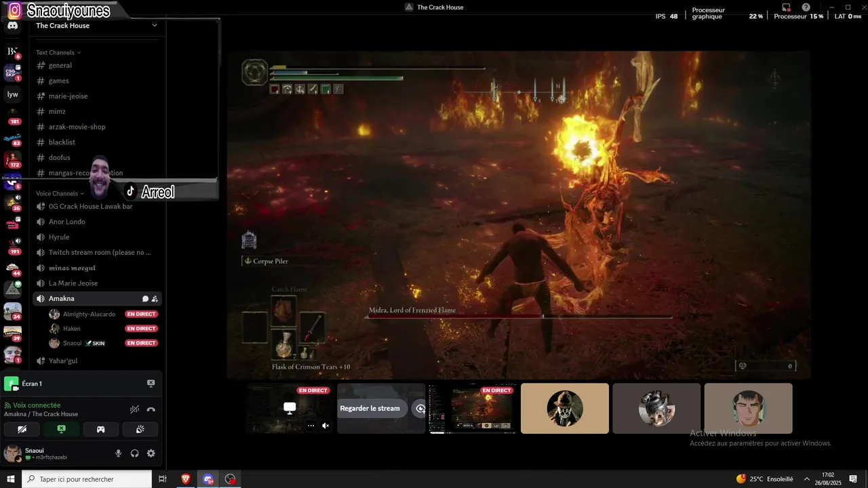Screen dimensions: 868x488
Task: Open the CSG Skins server icon
Action: point(12,72)
